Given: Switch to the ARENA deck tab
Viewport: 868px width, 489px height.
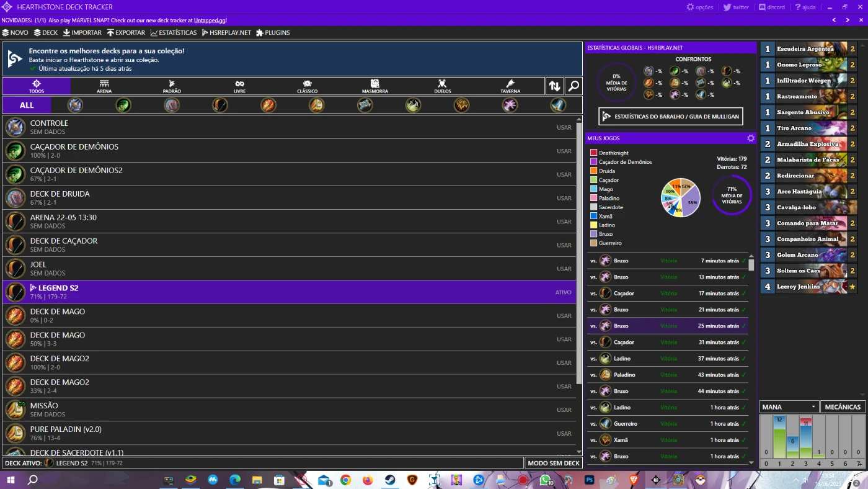Looking at the screenshot, I should pos(104,86).
